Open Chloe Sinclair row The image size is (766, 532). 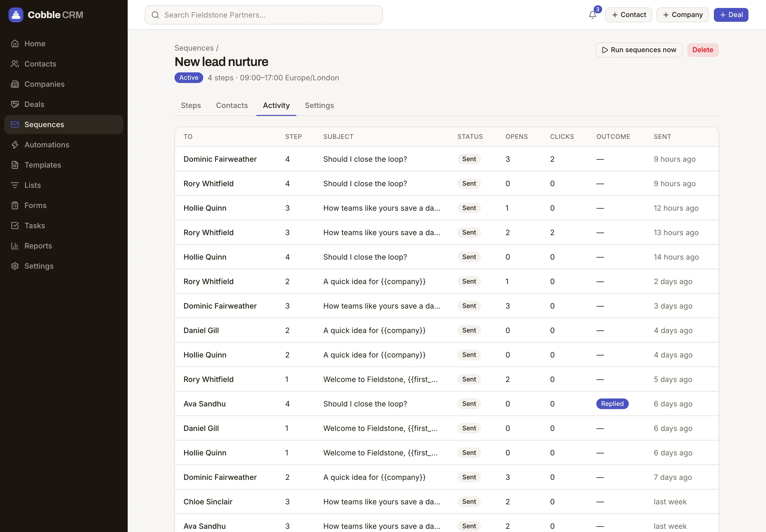(x=447, y=502)
